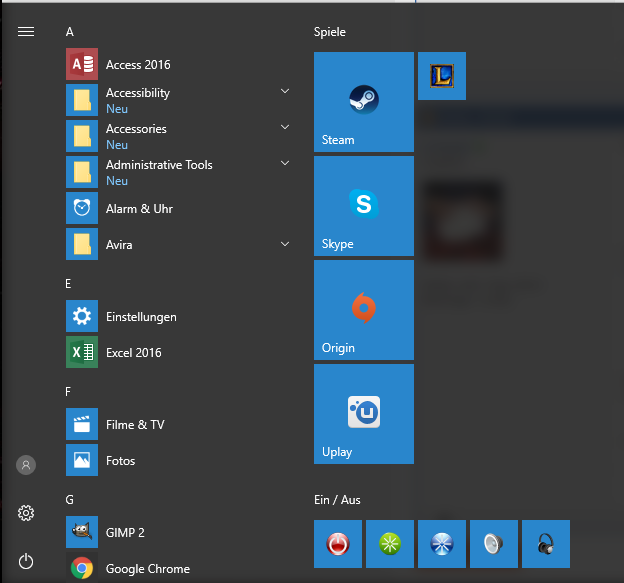Click the power button in sidebar
This screenshot has height=583, width=624.
point(26,561)
